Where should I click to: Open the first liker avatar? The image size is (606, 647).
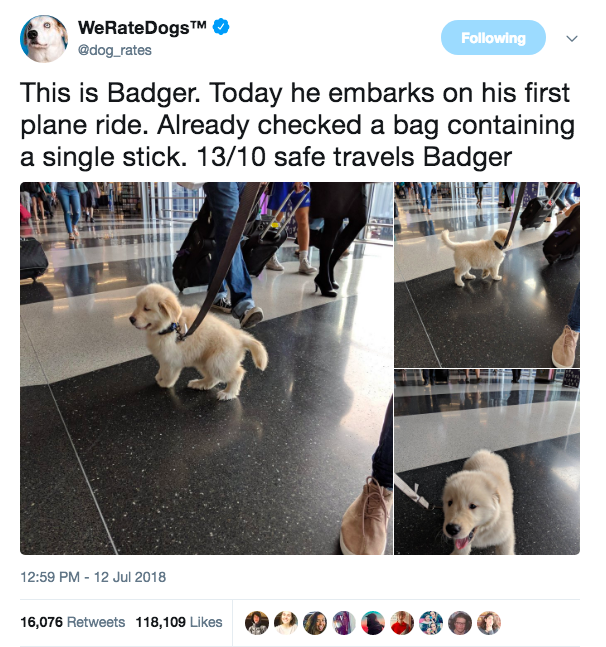[257, 623]
